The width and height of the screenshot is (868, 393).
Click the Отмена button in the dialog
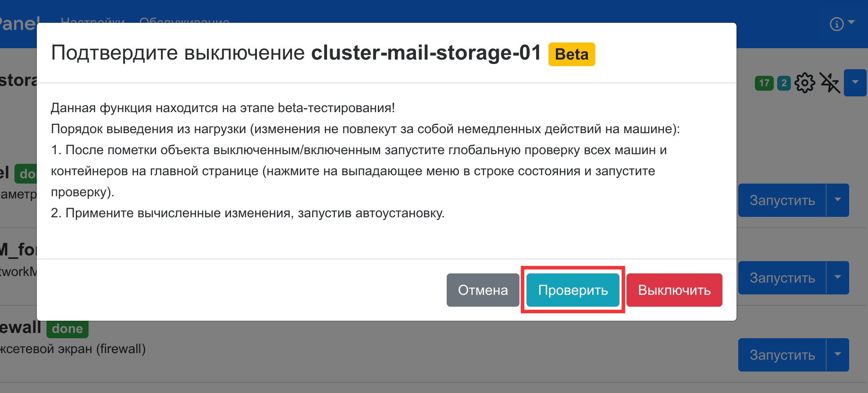coord(483,290)
